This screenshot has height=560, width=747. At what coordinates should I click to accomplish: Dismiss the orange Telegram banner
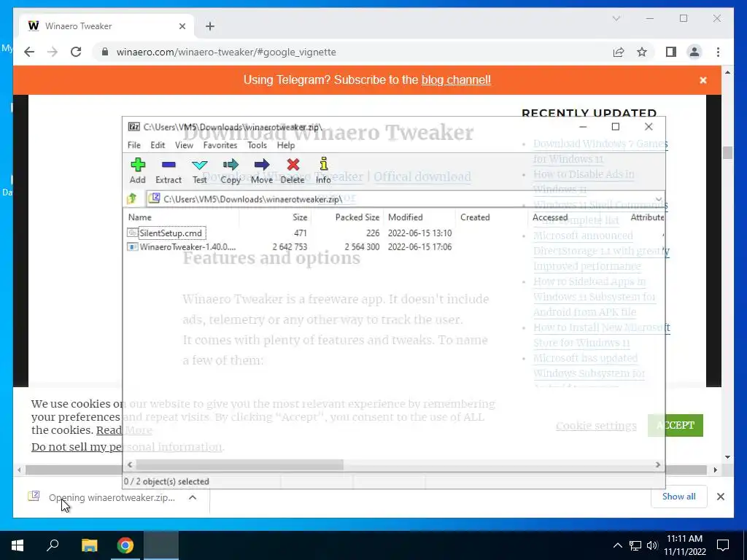[x=703, y=80]
